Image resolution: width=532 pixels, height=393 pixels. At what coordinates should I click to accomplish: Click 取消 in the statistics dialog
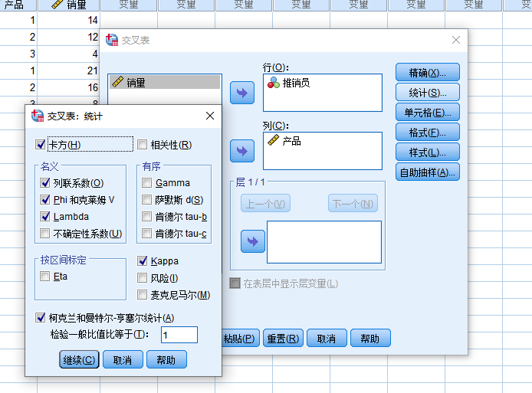[x=123, y=359]
